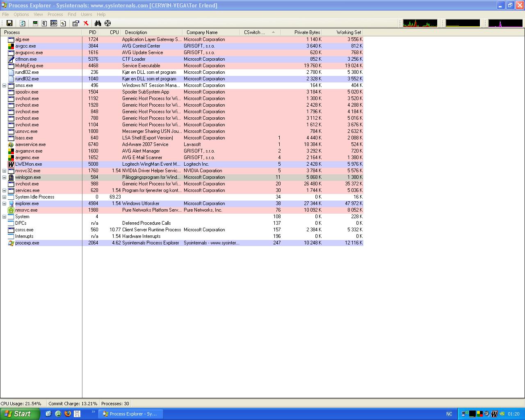
Task: Click the AVG tray icon
Action: [479, 414]
